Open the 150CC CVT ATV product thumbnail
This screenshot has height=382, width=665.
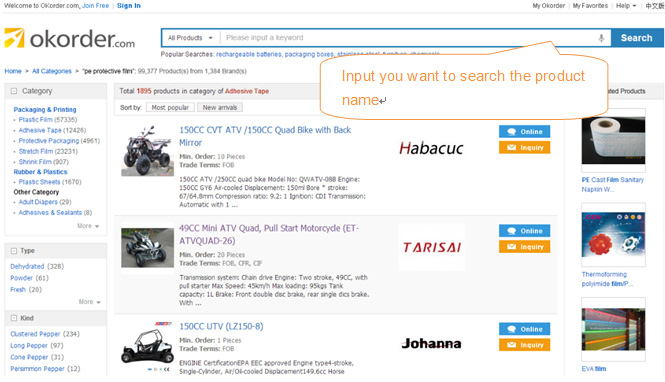click(147, 151)
